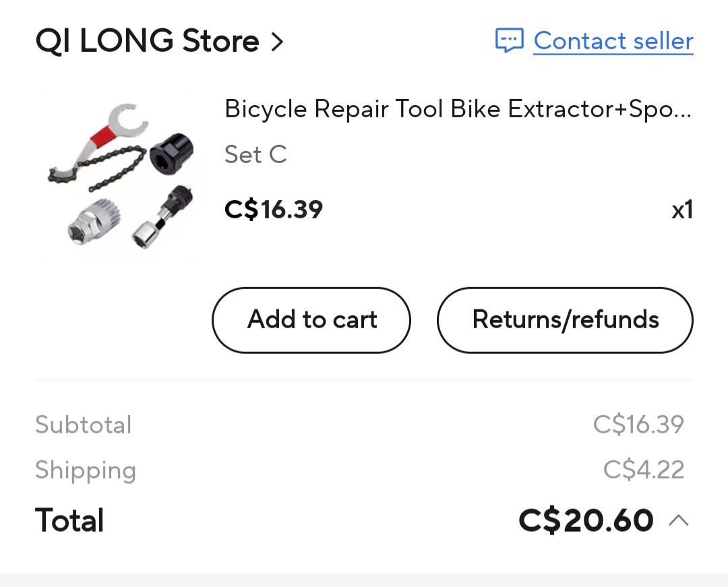This screenshot has width=728, height=587.
Task: Click the Shipping row label
Action: pos(86,470)
